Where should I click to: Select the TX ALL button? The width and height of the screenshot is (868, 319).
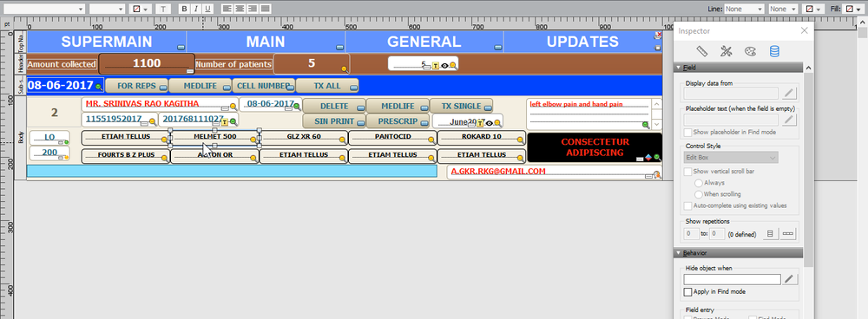(327, 86)
